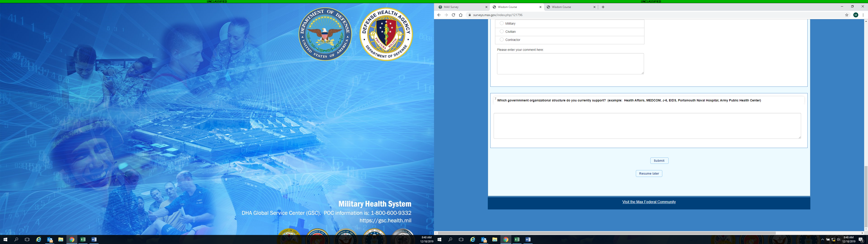868x244 pixels.
Task: Click in the organizational structure text area
Action: click(x=647, y=126)
